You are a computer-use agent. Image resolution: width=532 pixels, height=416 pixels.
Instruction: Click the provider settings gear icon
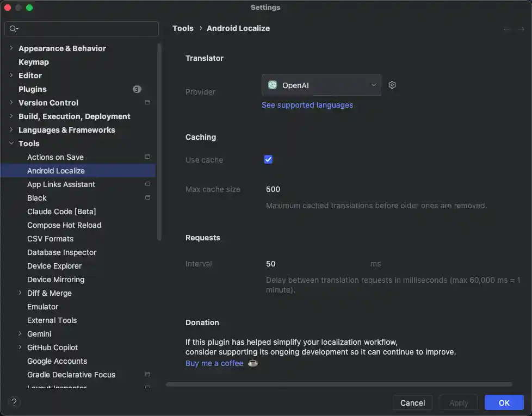point(392,85)
